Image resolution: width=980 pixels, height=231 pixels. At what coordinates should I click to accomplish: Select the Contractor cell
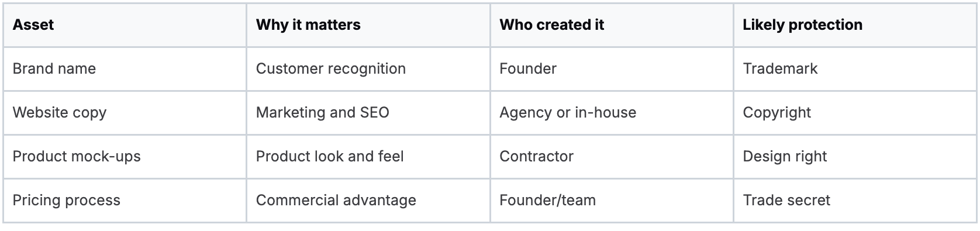(612, 157)
